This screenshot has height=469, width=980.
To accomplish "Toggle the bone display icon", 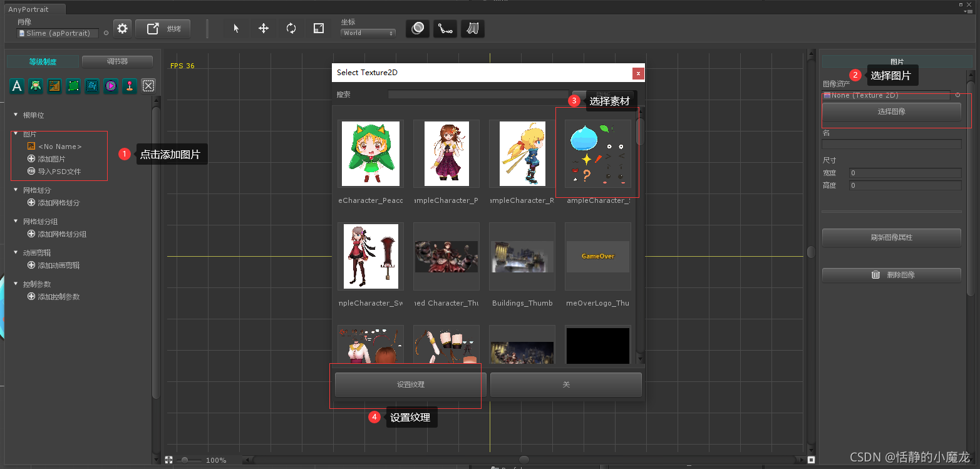I will coord(445,29).
